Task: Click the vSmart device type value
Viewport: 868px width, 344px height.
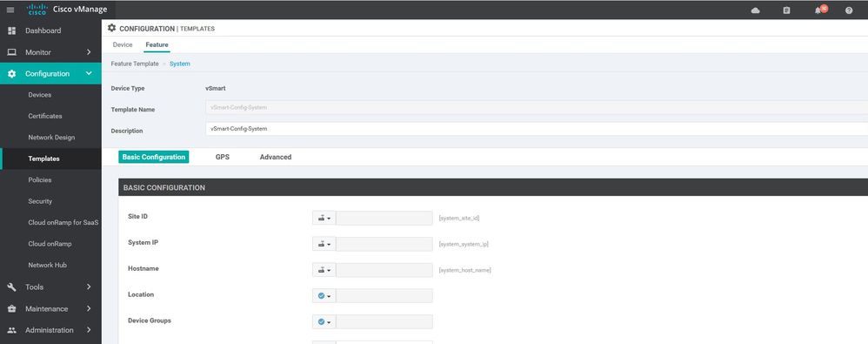Action: [216, 89]
